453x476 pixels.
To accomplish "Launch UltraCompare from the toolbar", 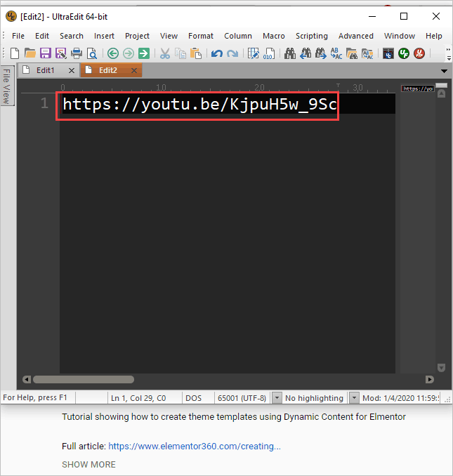I will [x=388, y=53].
